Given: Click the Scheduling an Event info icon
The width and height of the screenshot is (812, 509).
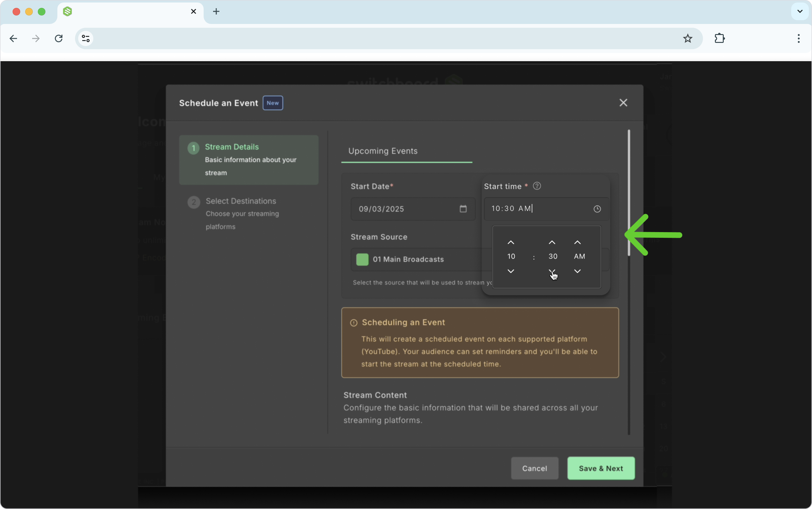Looking at the screenshot, I should click(x=353, y=323).
